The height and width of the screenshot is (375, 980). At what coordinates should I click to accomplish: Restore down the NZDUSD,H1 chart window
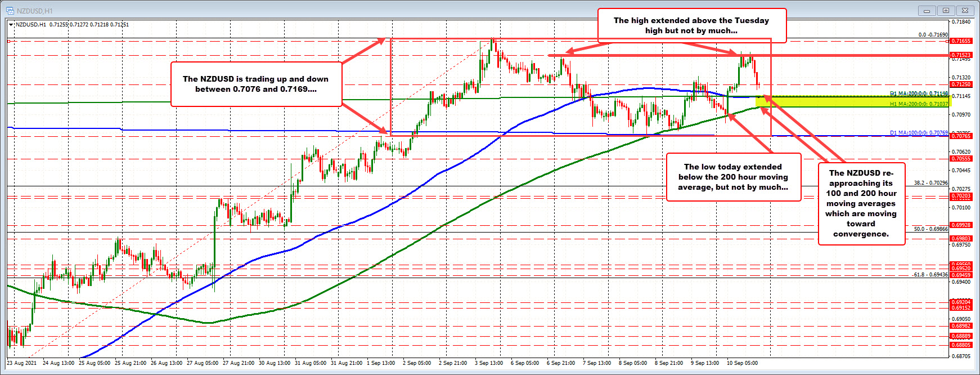[946, 10]
